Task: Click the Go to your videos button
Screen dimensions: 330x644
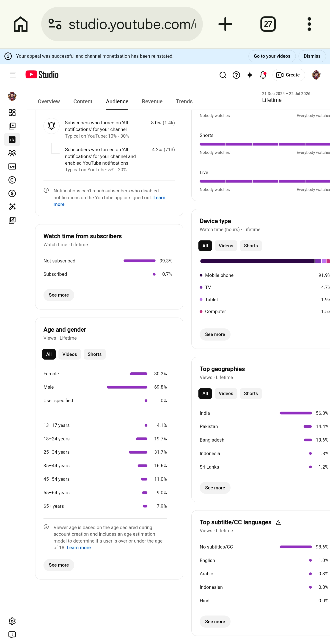Action: [272, 56]
